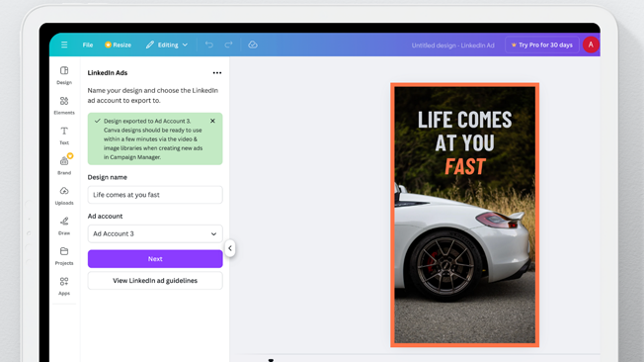Rename the Untitled design title
This screenshot has width=644, height=362.
(x=452, y=45)
